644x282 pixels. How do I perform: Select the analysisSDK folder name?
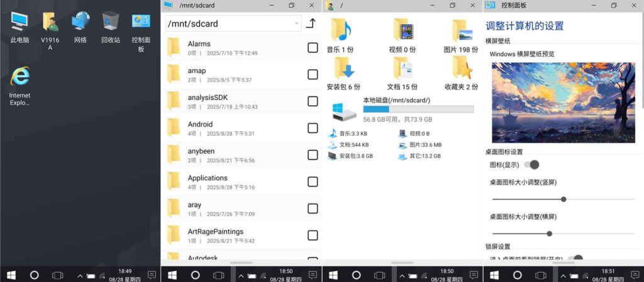tap(208, 98)
